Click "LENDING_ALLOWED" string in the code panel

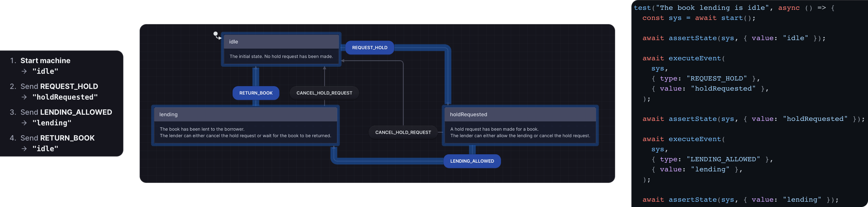tap(723, 159)
